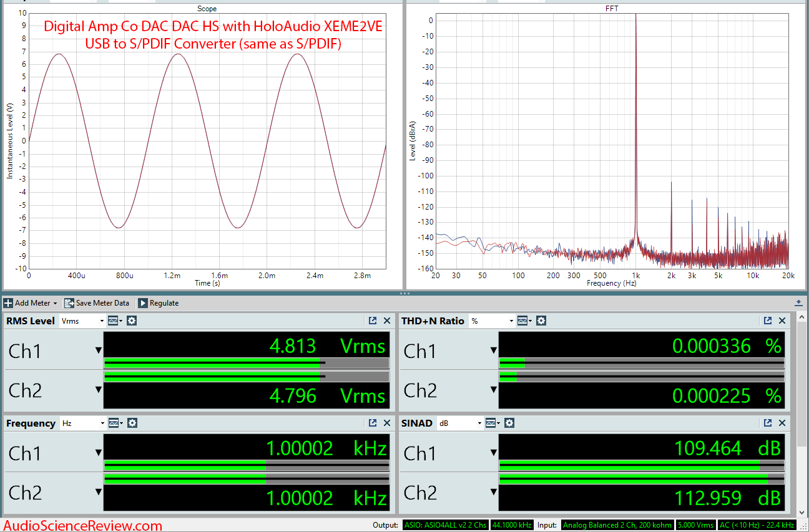
Task: Expand Ch1 arrow in THD+N Ratio meter
Action: 493,351
